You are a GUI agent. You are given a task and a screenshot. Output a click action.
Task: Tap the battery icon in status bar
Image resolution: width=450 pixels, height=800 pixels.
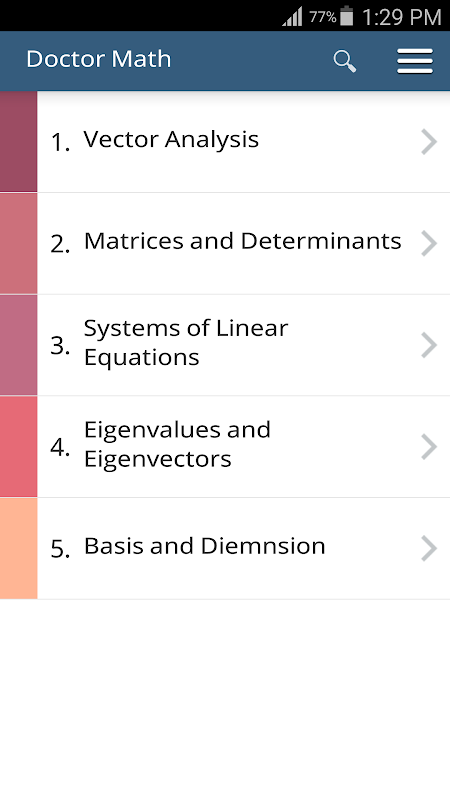[x=346, y=16]
